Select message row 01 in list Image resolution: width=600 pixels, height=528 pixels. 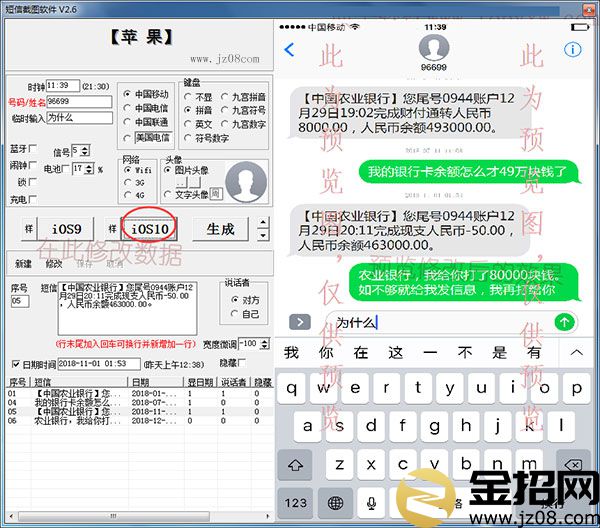click(x=140, y=393)
